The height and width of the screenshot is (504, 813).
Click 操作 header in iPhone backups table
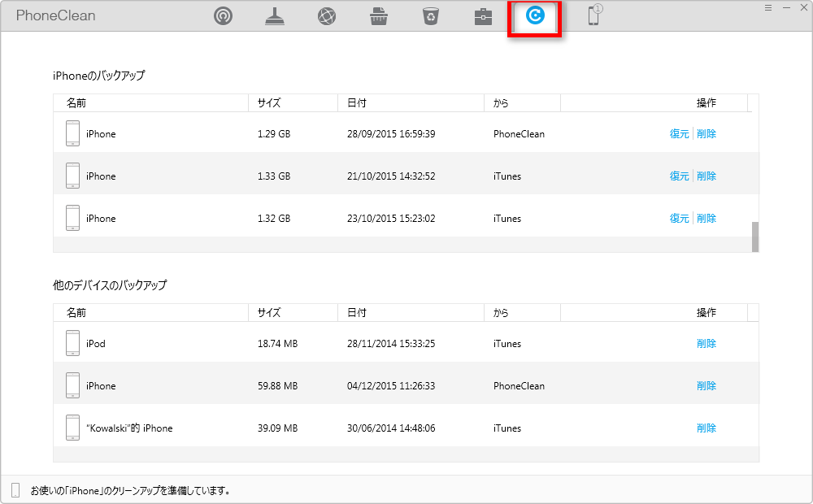tap(654, 103)
